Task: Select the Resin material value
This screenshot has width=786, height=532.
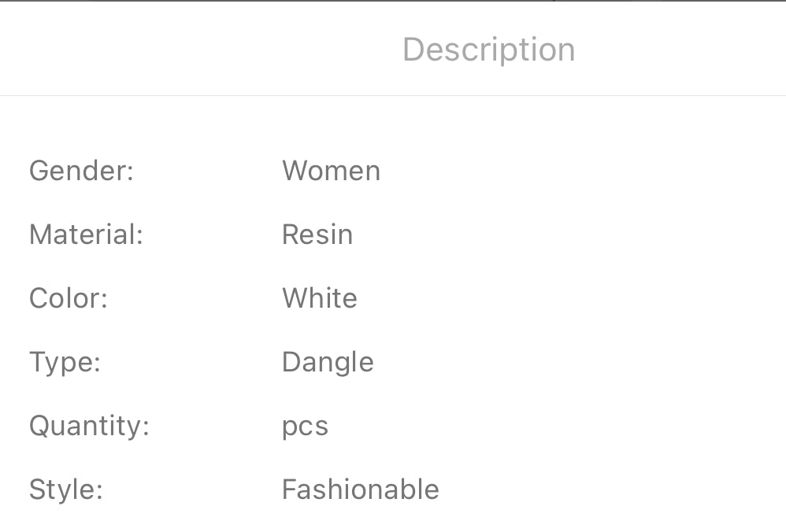Action: click(317, 235)
